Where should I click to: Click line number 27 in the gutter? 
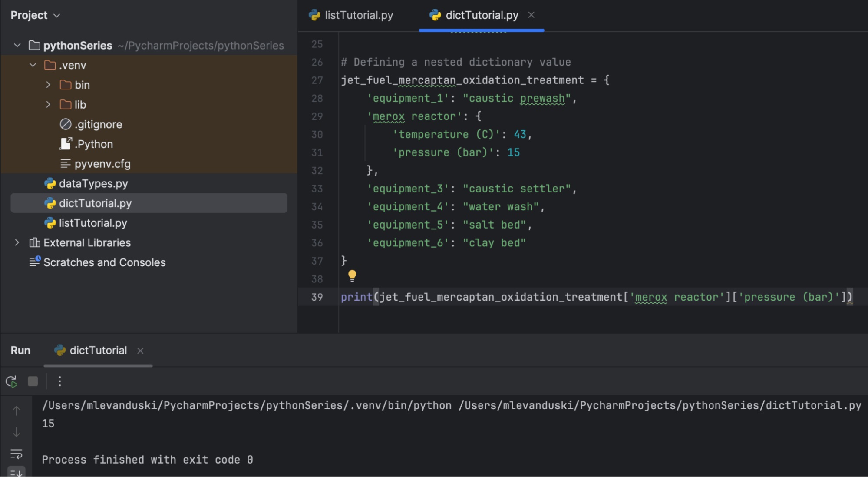(x=317, y=80)
